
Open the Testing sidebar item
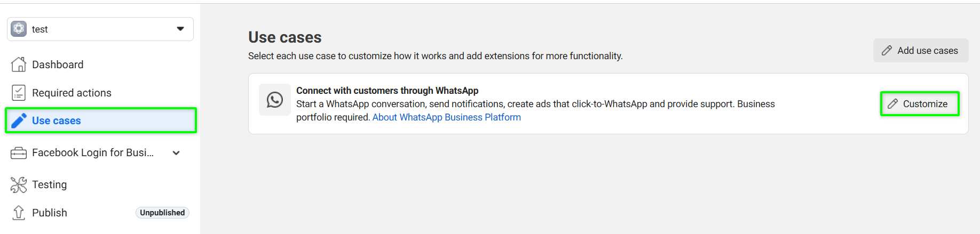(x=50, y=185)
